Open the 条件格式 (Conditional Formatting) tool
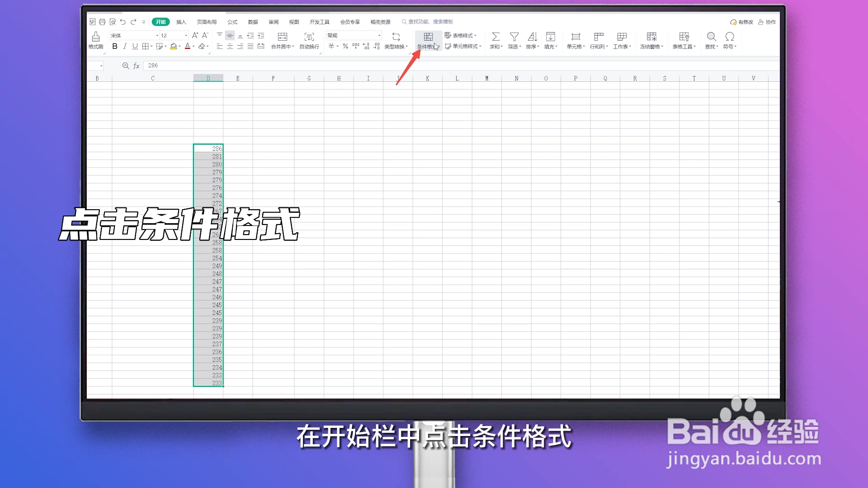Image resolution: width=868 pixels, height=488 pixels. point(428,41)
